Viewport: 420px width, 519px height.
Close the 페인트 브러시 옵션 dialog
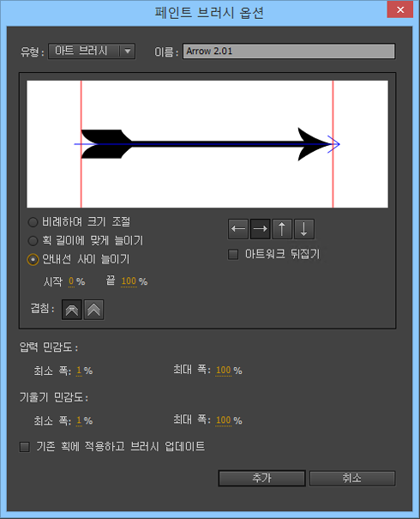[x=400, y=9]
